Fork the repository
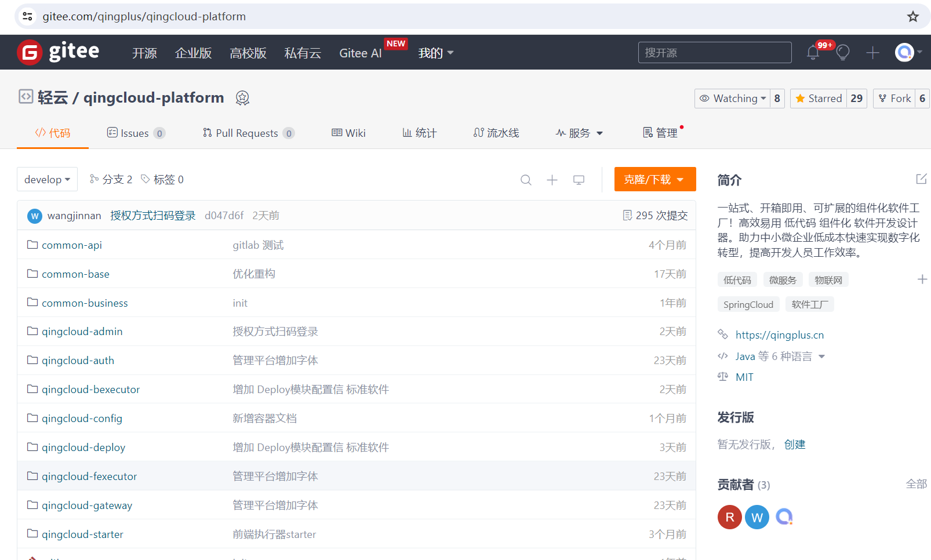This screenshot has height=560, width=931. 894,99
